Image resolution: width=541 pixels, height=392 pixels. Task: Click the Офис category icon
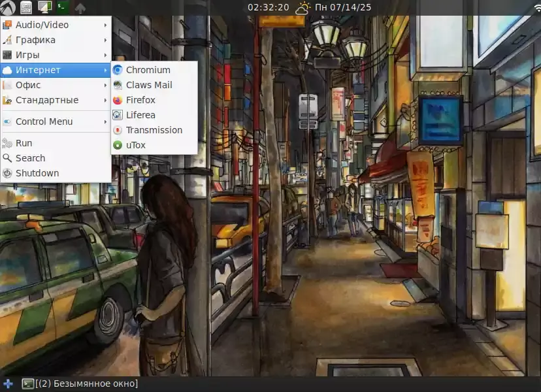coord(7,85)
